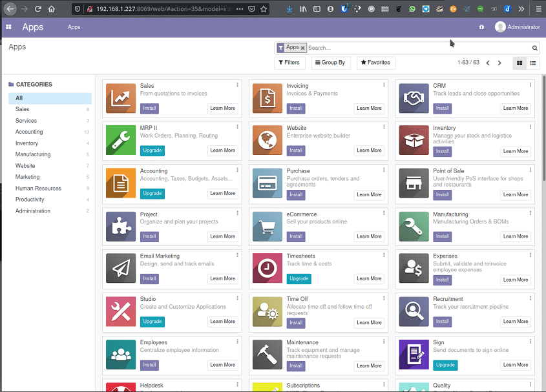Install the Inventory app
The height and width of the screenshot is (392, 546).
(442, 151)
